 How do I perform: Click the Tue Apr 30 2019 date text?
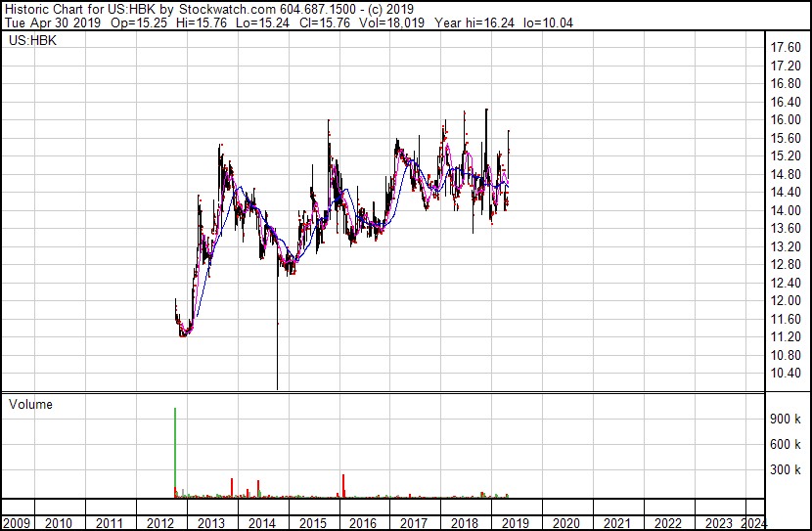[53, 22]
